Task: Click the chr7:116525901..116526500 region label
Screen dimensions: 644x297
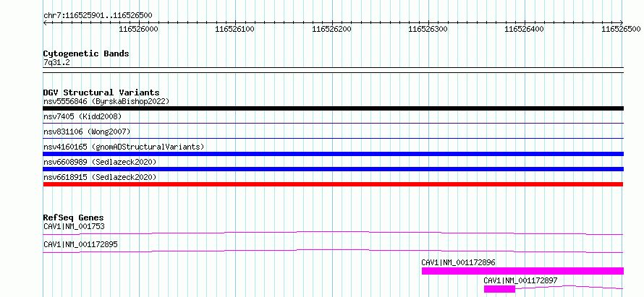Action: (98, 16)
